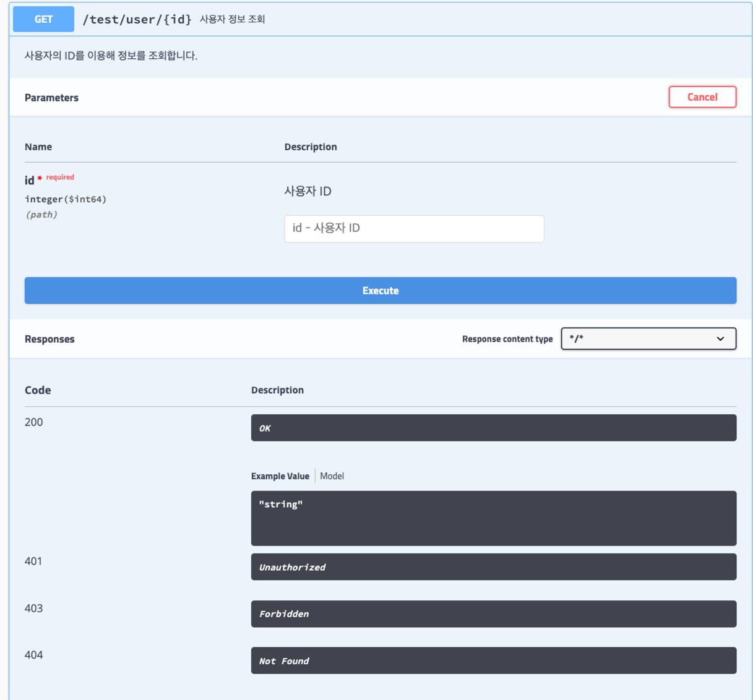Click the Forbidden response description
Image resolution: width=753 pixels, height=700 pixels.
pyautogui.click(x=494, y=614)
